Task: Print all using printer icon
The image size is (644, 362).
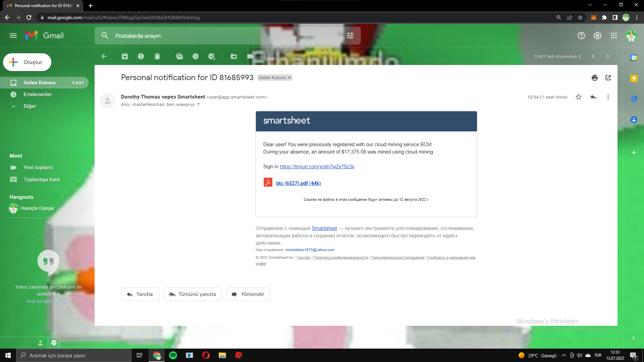Action: [595, 78]
